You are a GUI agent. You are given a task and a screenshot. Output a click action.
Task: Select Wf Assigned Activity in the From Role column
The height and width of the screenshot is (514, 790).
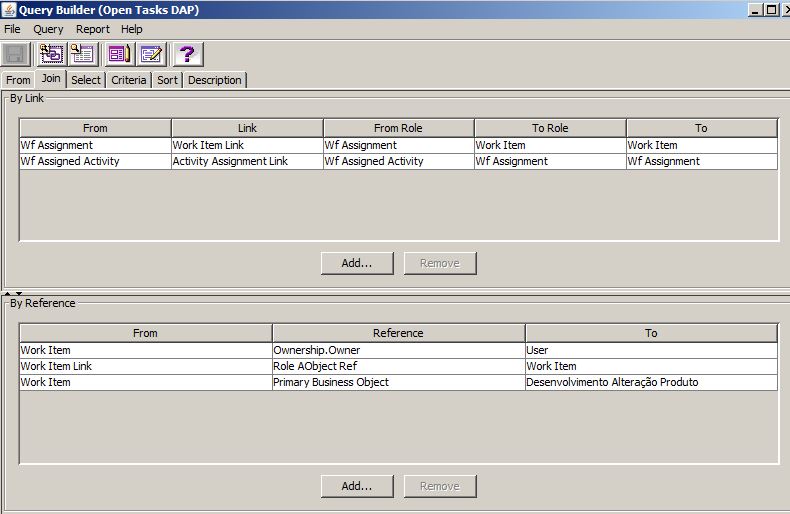pos(399,161)
